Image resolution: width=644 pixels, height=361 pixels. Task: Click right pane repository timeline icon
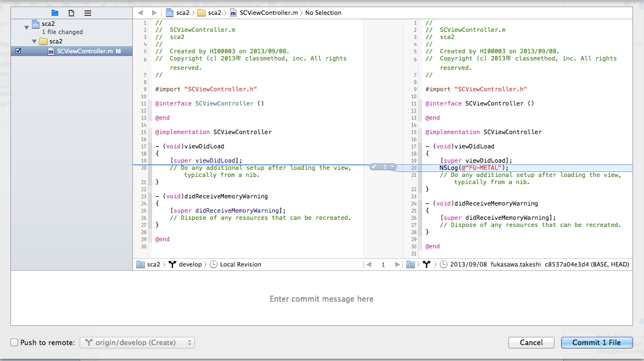click(410, 264)
